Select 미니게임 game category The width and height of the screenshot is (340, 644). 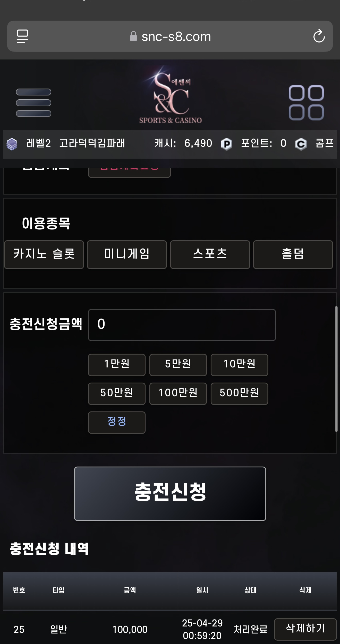click(127, 254)
